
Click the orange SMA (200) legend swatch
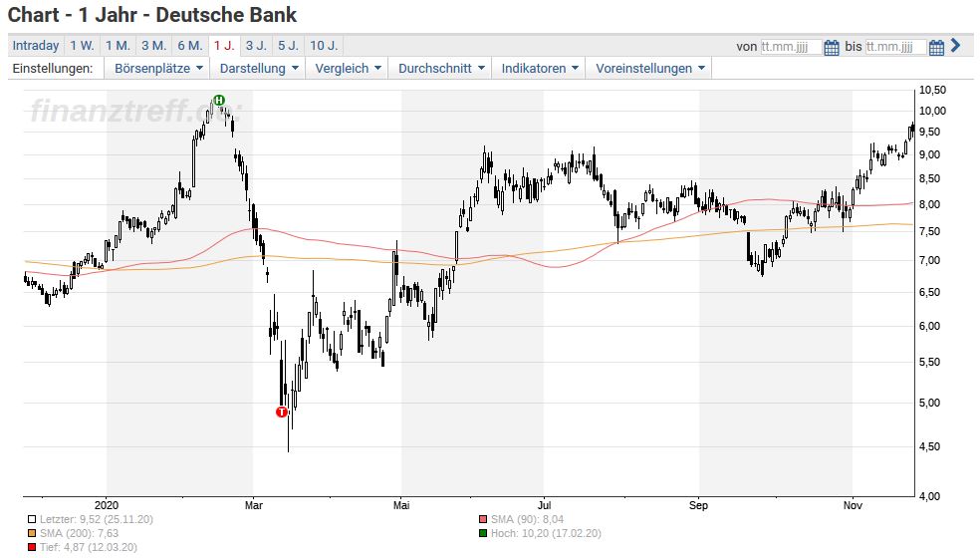pos(32,534)
